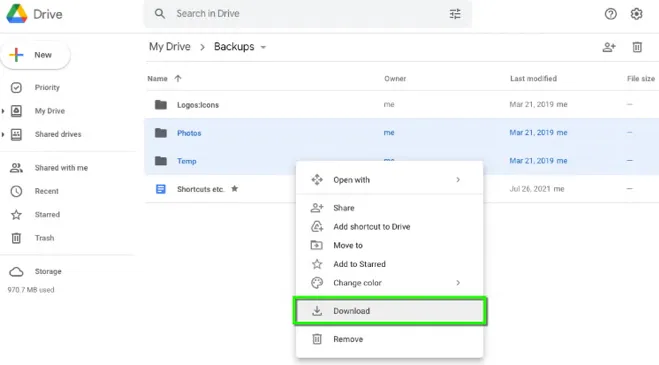Click the Trash bin icon in sidebar
The image size is (659, 365).
pos(16,238)
